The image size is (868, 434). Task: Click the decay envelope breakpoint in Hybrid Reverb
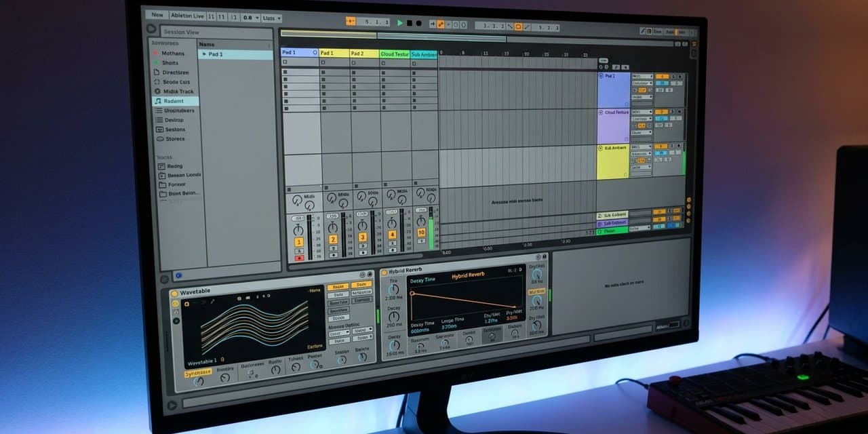point(412,294)
